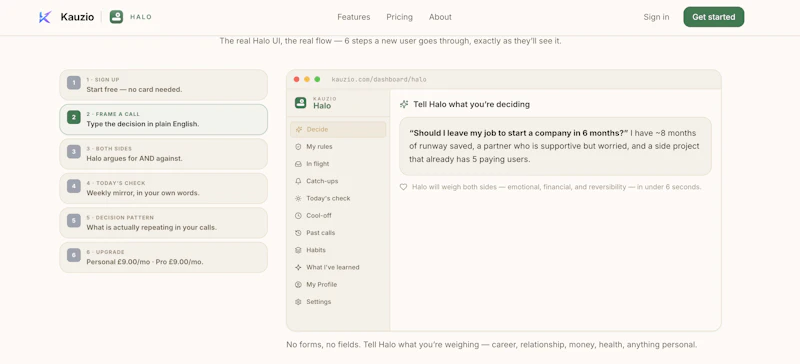Click the number 3 step badge
Image resolution: width=800 pixels, height=364 pixels.
(x=74, y=152)
